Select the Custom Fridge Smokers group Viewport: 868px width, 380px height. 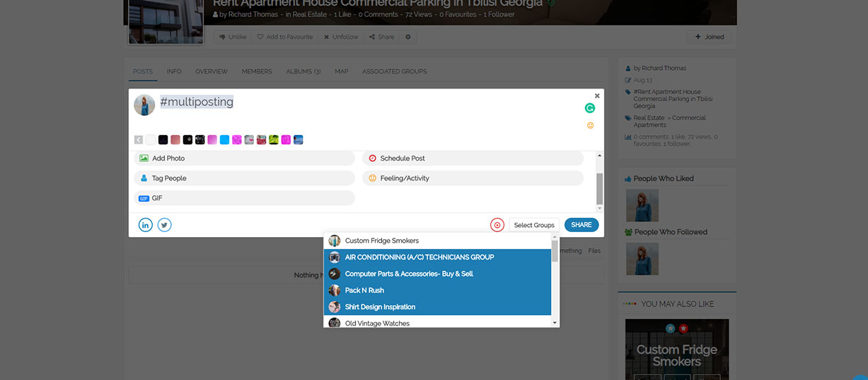tap(381, 241)
